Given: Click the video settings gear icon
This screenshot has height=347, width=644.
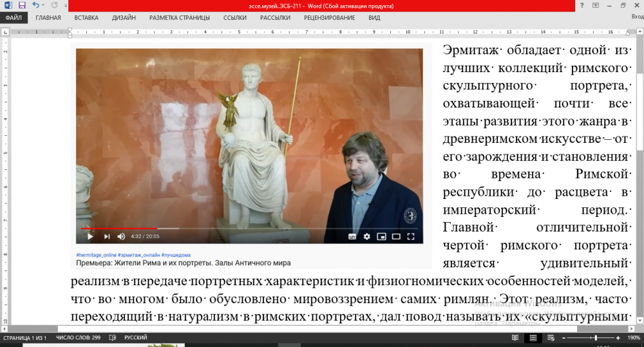Looking at the screenshot, I should (367, 236).
